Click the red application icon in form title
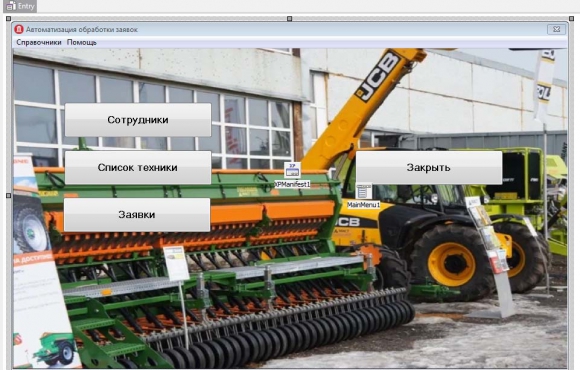580x370 pixels. click(18, 29)
